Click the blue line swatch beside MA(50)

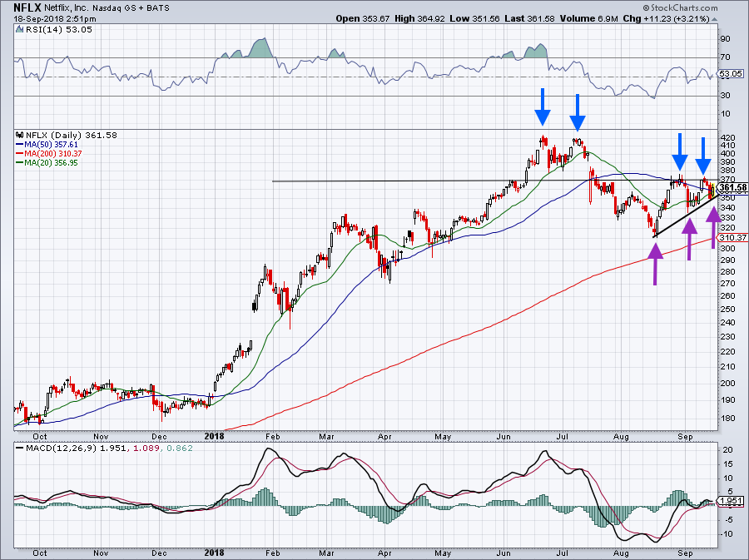pyautogui.click(x=20, y=145)
